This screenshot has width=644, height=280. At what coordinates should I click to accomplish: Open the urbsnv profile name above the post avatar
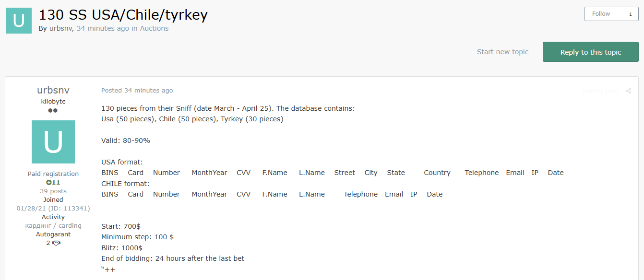53,90
